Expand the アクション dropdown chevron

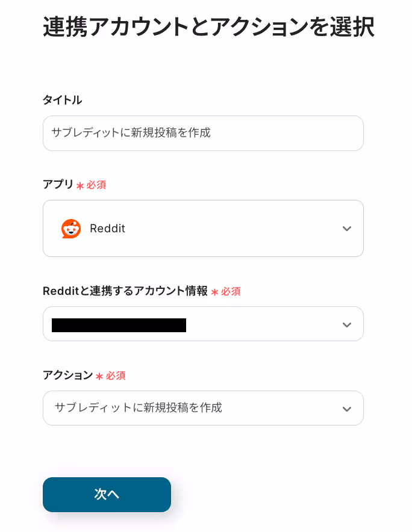pos(346,409)
